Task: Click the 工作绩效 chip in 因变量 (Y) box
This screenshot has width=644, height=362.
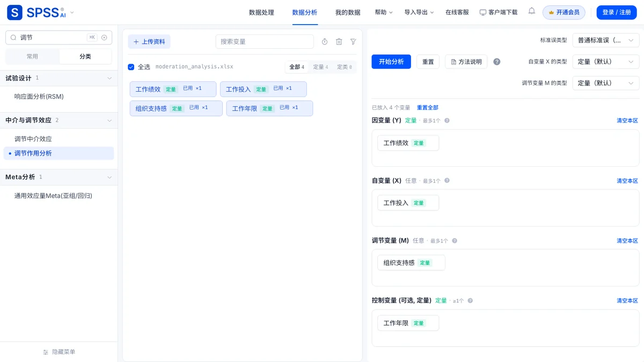Action: (408, 143)
